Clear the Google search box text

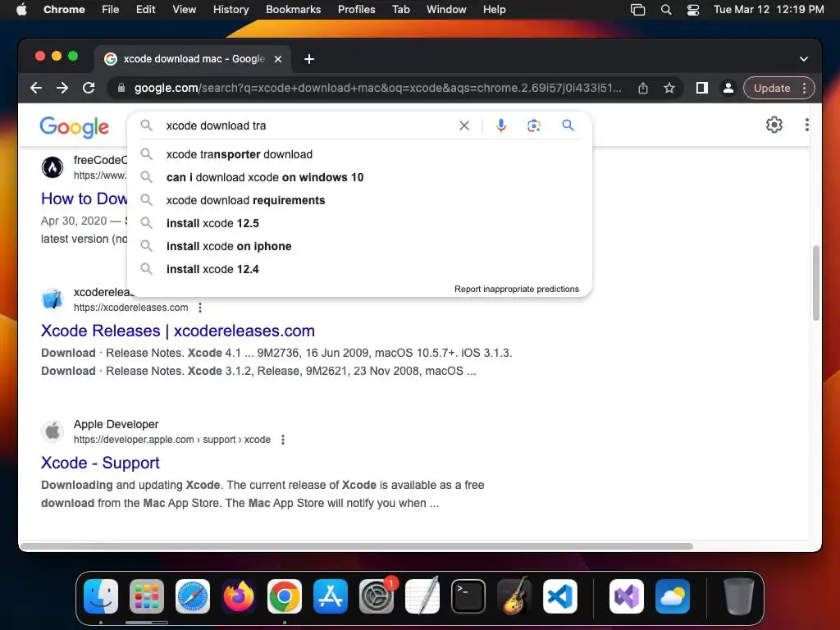pyautogui.click(x=464, y=126)
